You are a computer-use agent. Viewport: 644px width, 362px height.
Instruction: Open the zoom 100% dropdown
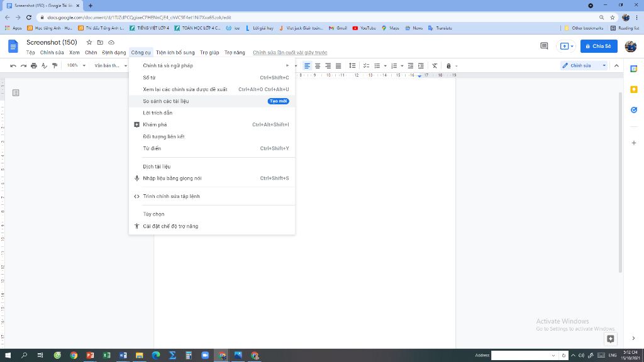tap(76, 65)
